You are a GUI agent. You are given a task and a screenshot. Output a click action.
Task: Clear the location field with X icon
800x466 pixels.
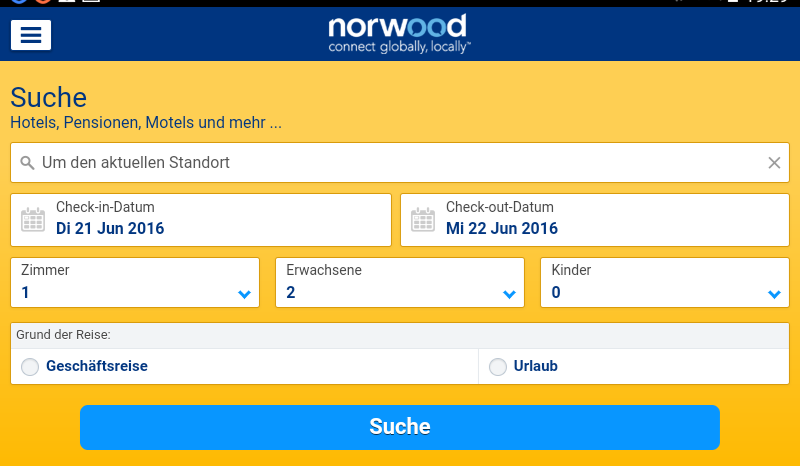tap(774, 163)
